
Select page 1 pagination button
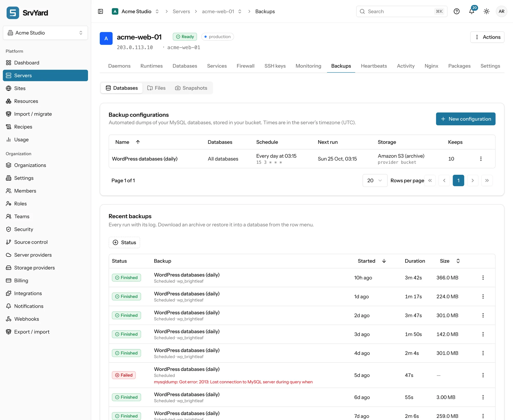[x=458, y=181]
